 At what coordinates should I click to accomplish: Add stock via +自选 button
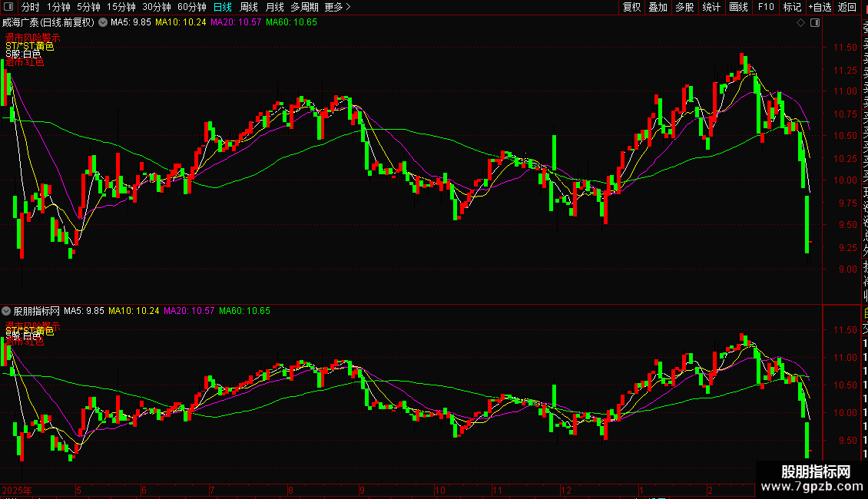coord(820,7)
